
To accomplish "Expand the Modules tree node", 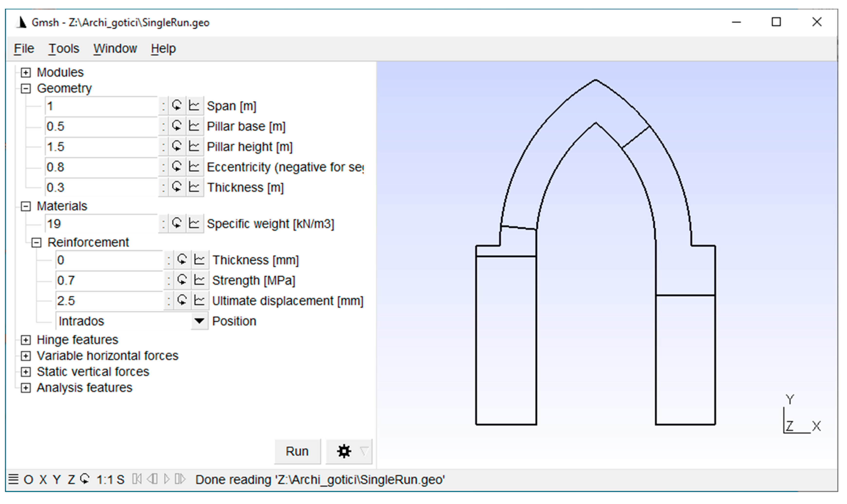I will (26, 72).
